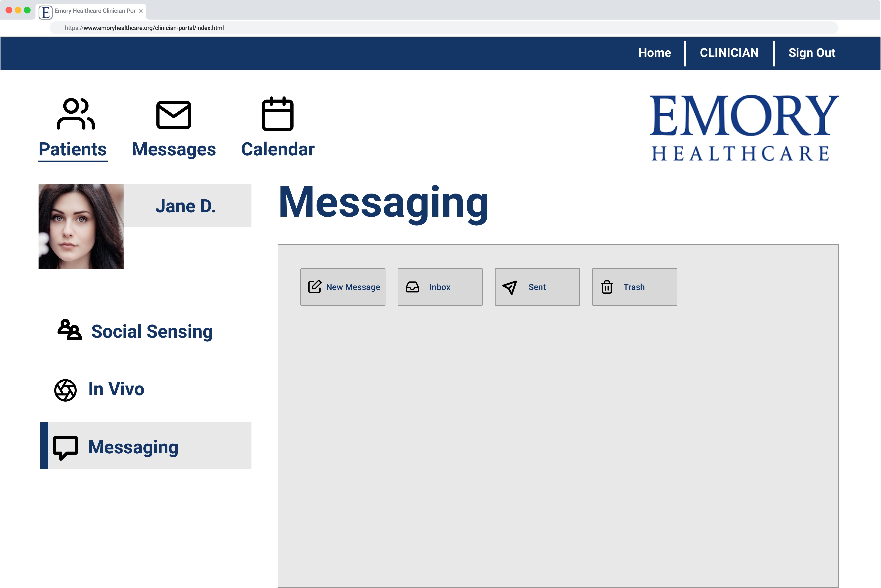Click the Sent paper plane icon
This screenshot has height=588, width=881.
pos(510,288)
